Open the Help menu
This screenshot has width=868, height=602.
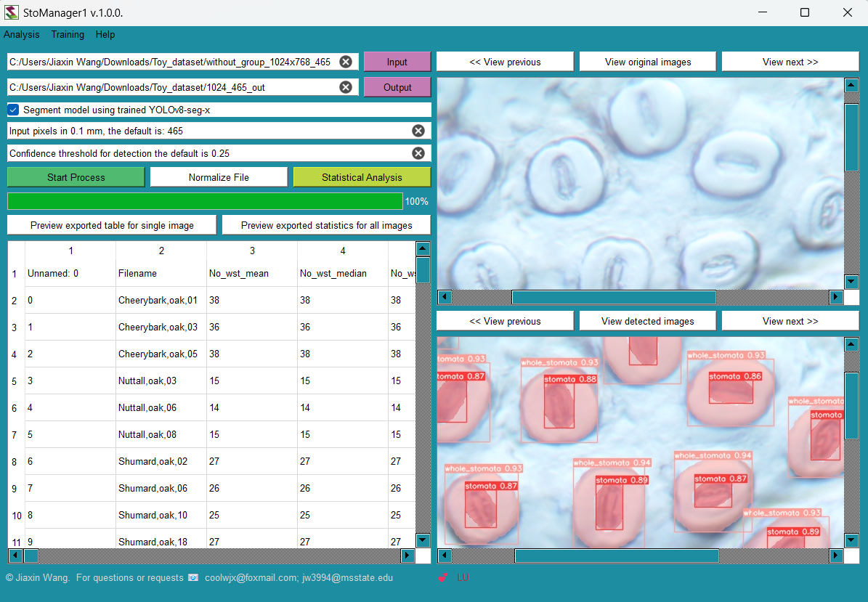(105, 34)
